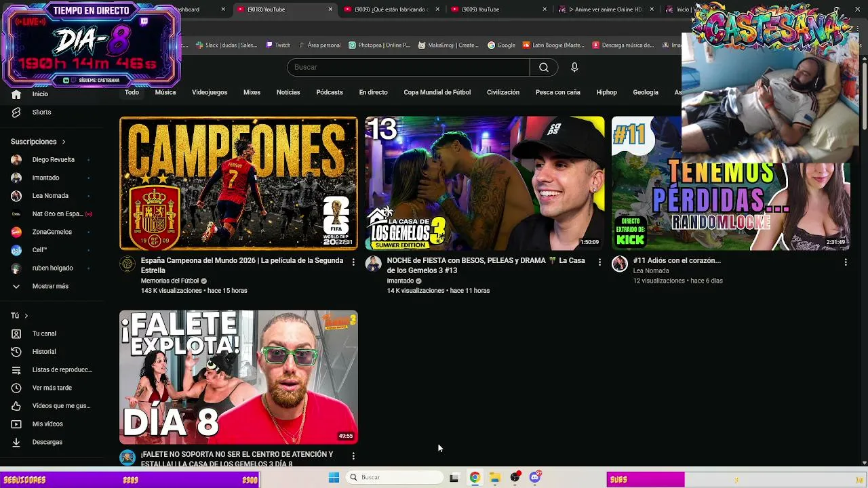Play the ¡FALETE EXPLOTA! DÍA 8 thumbnail
Image resolution: width=868 pixels, height=488 pixels.
[239, 378]
